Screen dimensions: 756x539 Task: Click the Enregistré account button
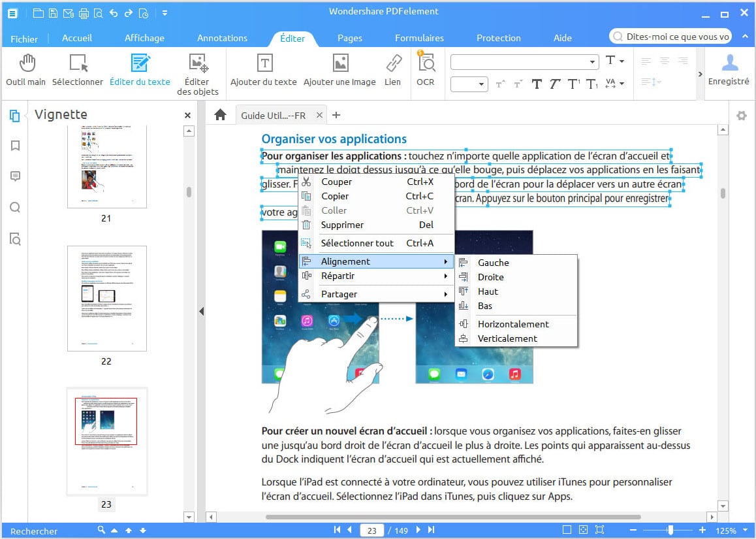pyautogui.click(x=729, y=70)
